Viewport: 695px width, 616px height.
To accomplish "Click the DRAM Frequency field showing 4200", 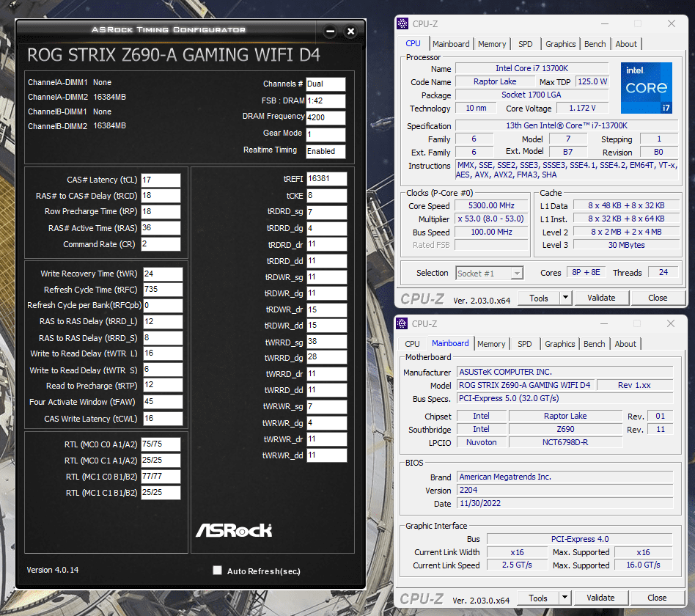I will [x=326, y=117].
